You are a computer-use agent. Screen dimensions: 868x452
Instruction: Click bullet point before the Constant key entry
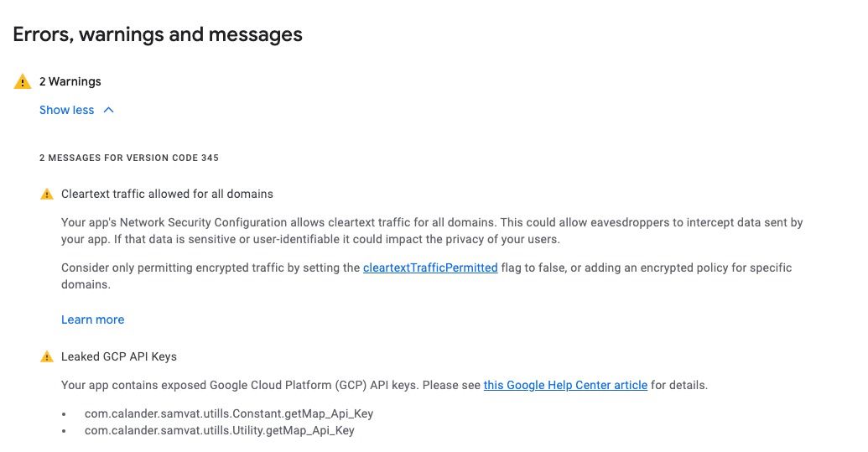(x=65, y=414)
